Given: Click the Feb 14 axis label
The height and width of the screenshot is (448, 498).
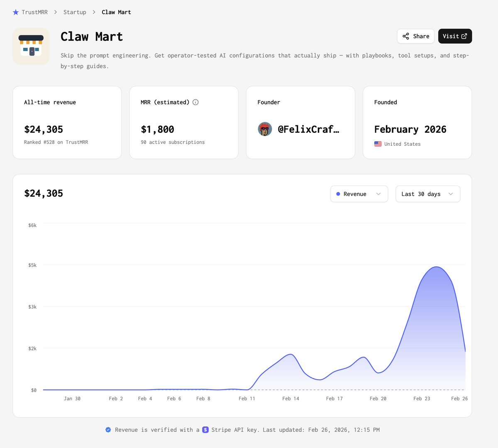Looking at the screenshot, I should pyautogui.click(x=290, y=399).
